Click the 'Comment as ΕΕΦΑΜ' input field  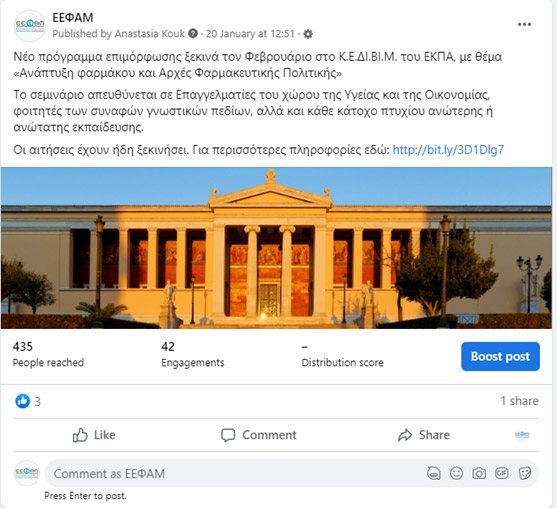click(x=291, y=473)
